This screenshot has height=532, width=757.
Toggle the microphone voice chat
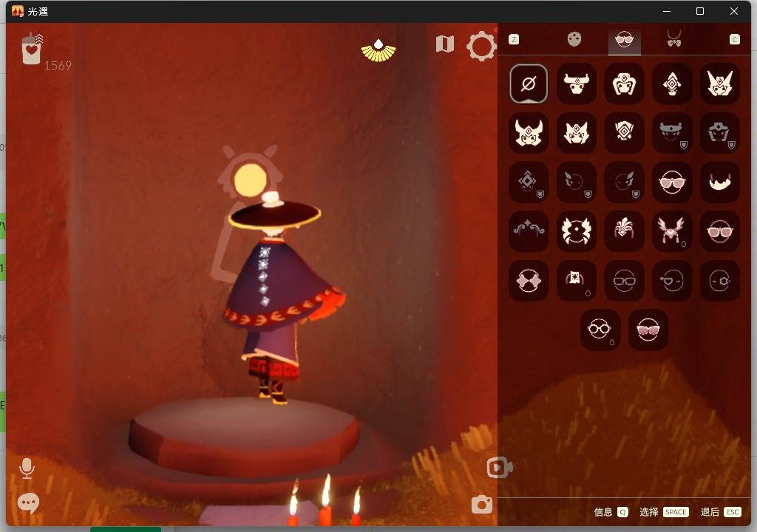coord(27,468)
